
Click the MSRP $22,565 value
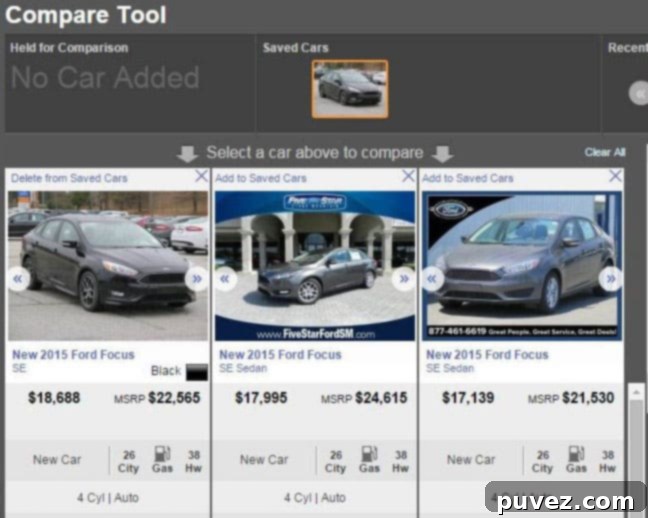coord(174,398)
